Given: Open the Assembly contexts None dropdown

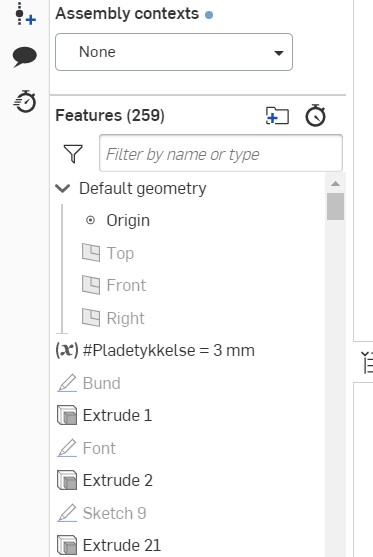Looking at the screenshot, I should pos(174,52).
